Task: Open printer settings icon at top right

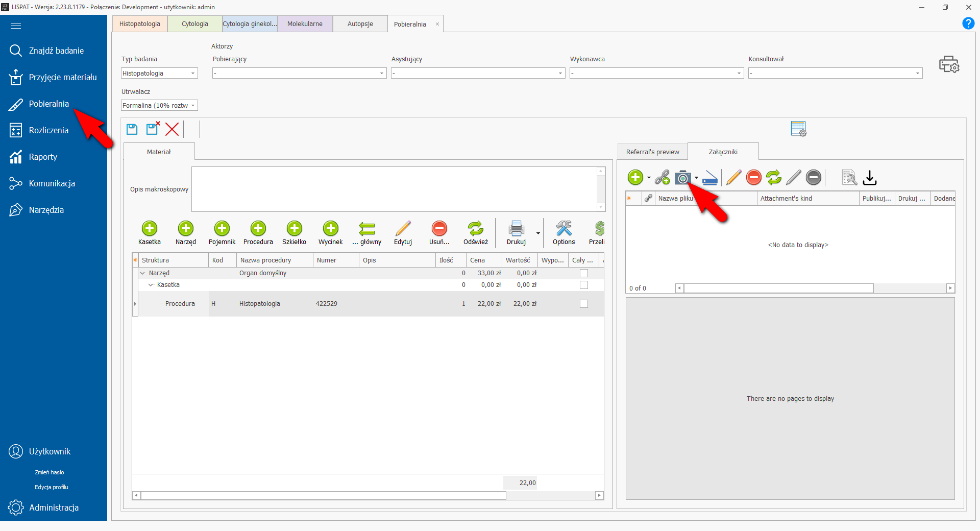Action: coord(949,65)
